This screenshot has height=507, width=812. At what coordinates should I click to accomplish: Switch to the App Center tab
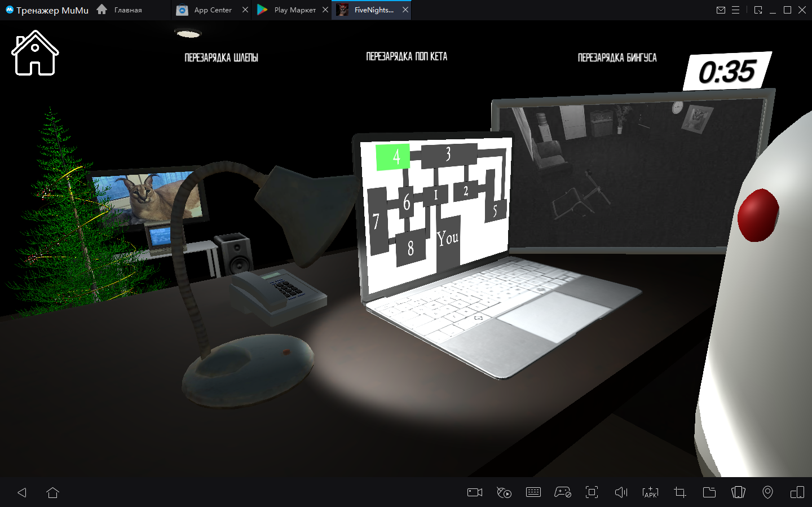click(x=212, y=10)
